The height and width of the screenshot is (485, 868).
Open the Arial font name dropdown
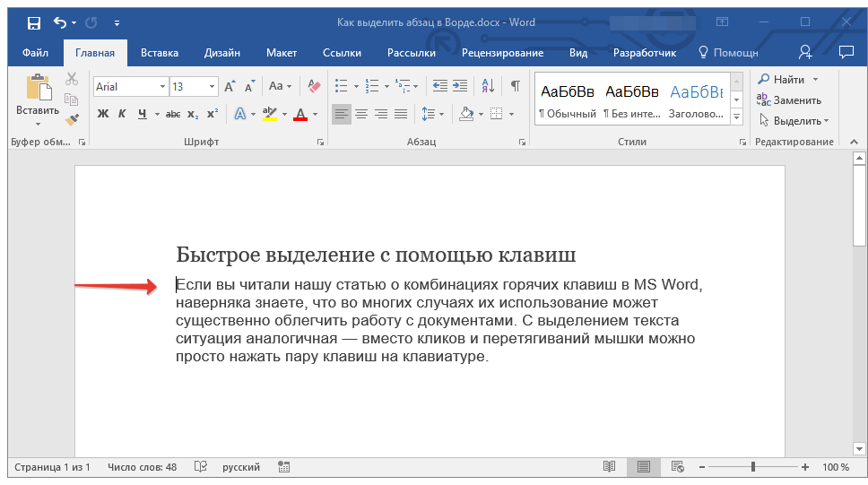[162, 87]
